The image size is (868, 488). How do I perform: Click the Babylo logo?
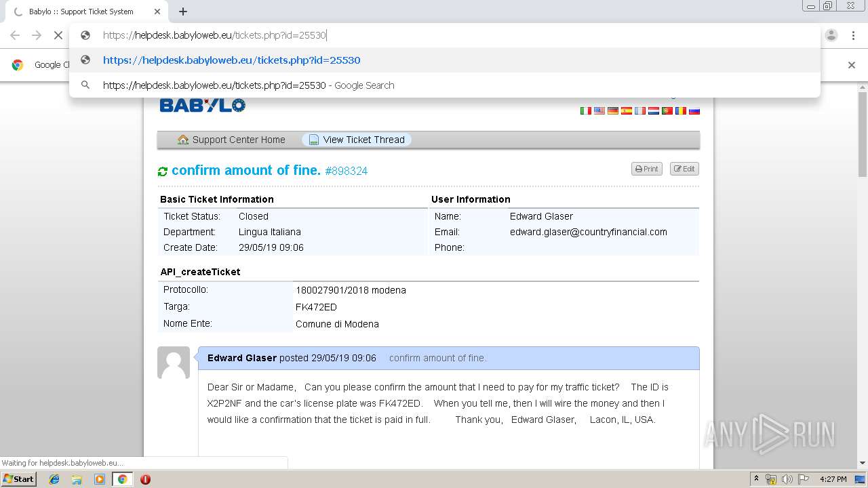[x=202, y=105]
